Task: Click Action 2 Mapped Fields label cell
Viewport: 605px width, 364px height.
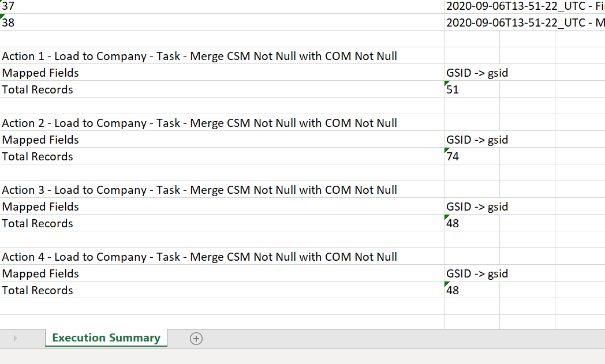Action: pos(222,140)
